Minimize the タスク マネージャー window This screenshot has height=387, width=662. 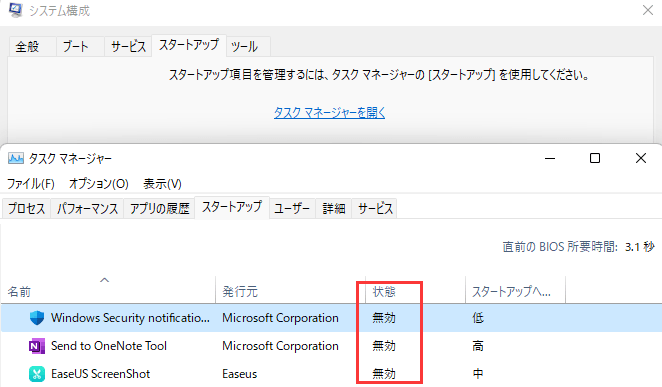point(550,159)
